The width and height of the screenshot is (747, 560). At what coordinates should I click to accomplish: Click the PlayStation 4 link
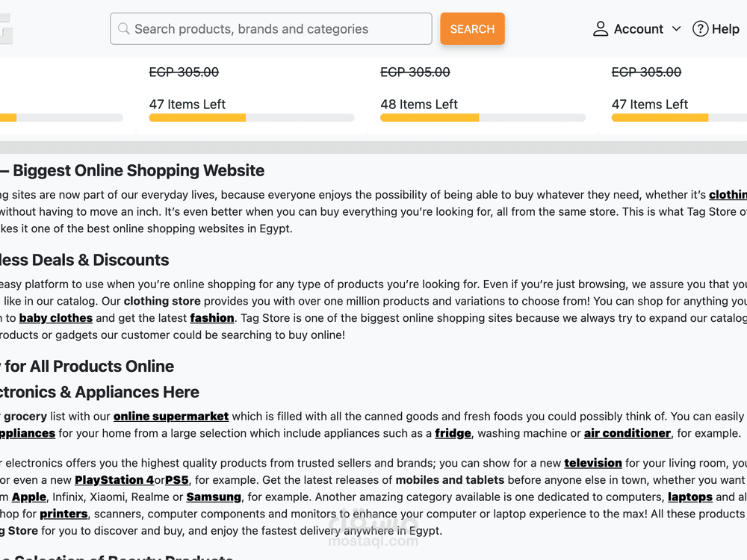pyautogui.click(x=114, y=480)
